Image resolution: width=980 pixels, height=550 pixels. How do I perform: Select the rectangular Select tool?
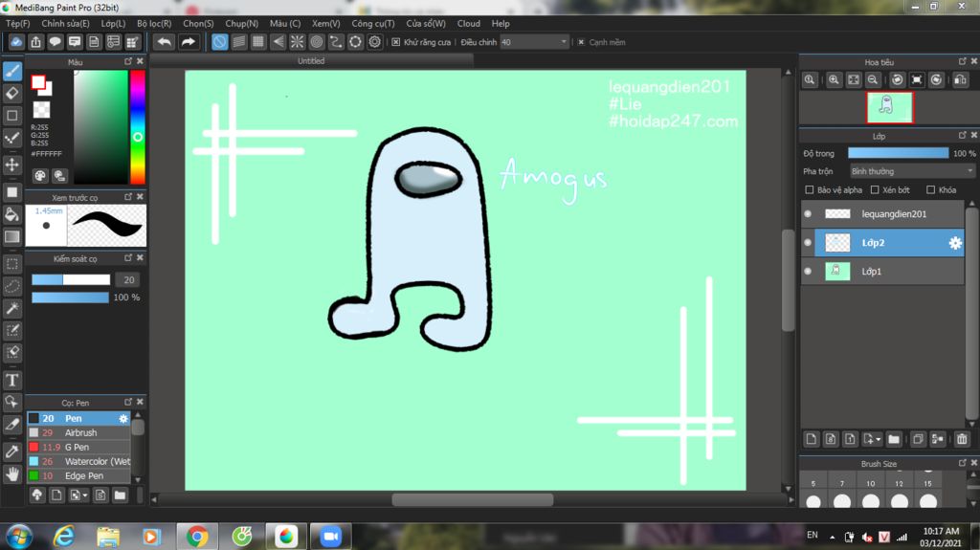tap(12, 264)
